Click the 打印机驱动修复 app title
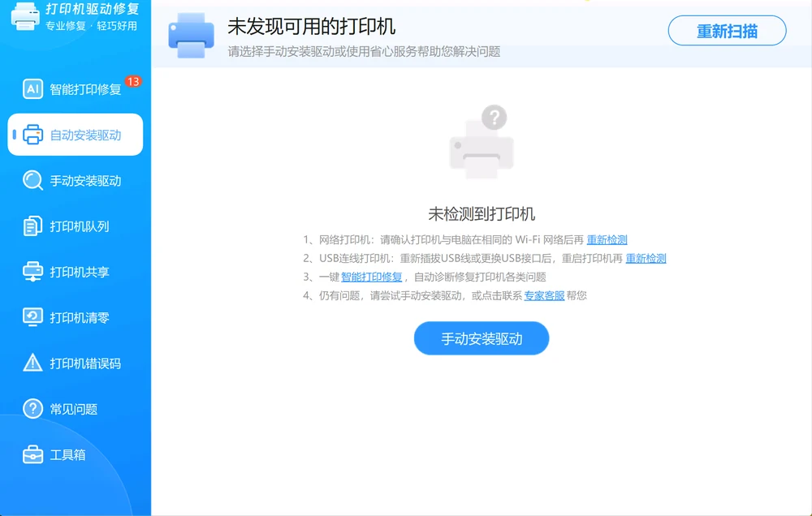Image resolution: width=812 pixels, height=516 pixels. click(x=93, y=9)
